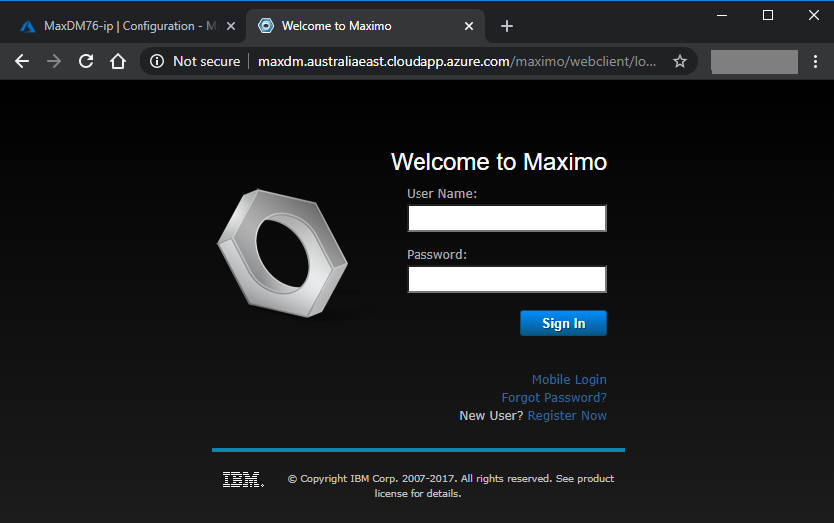The image size is (834, 523).
Task: Click the Azure favicon on first tab
Action: (x=28, y=26)
